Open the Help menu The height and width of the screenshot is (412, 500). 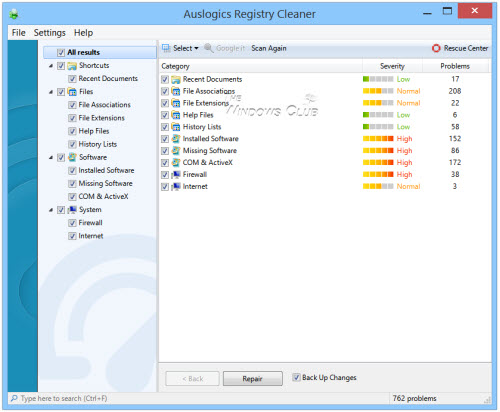click(83, 33)
